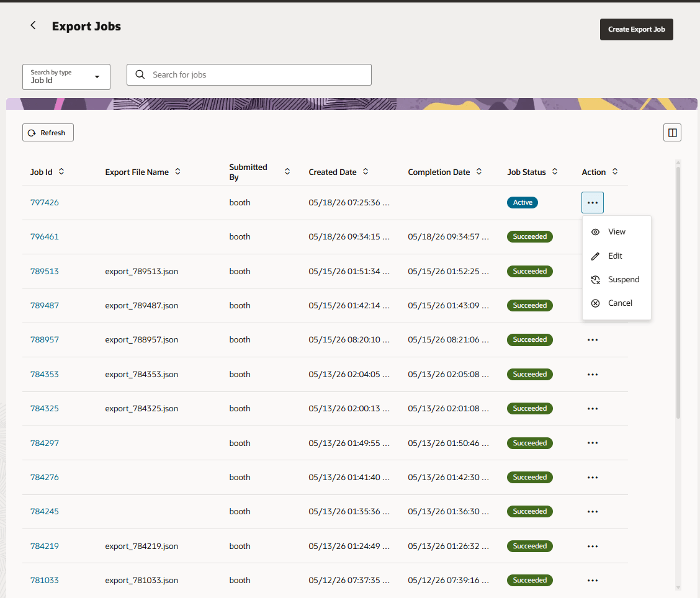The image size is (700, 598).
Task: Open job 789513 link
Action: pyautogui.click(x=45, y=271)
